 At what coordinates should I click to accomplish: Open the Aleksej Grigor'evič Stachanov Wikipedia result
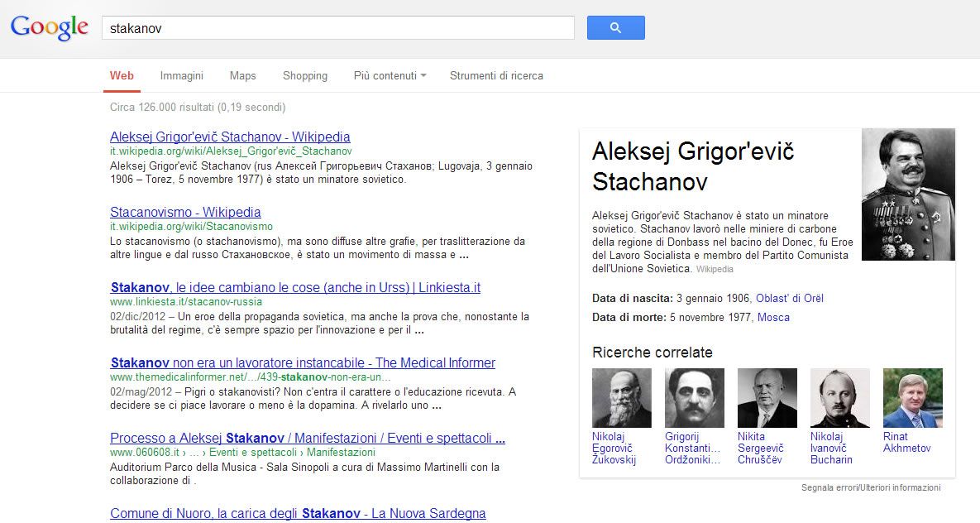pyautogui.click(x=230, y=137)
